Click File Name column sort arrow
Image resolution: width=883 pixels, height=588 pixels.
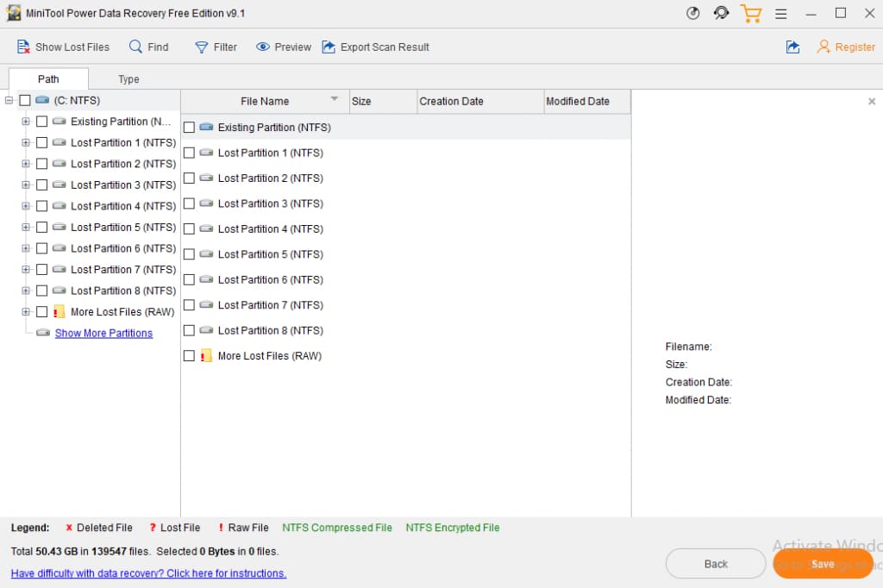(x=334, y=98)
